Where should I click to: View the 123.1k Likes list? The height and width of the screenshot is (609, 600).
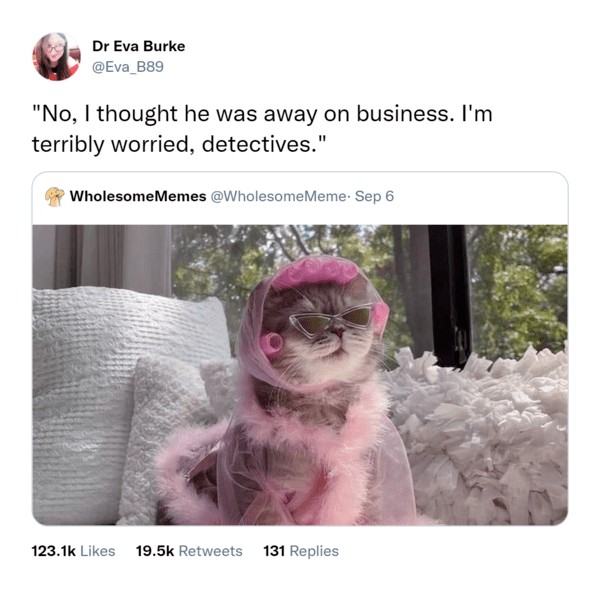73,551
